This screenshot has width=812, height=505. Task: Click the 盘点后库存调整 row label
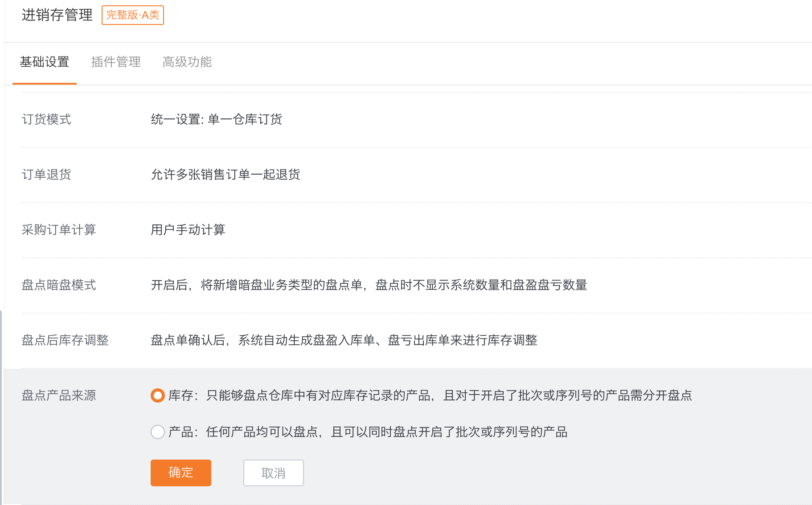(65, 340)
